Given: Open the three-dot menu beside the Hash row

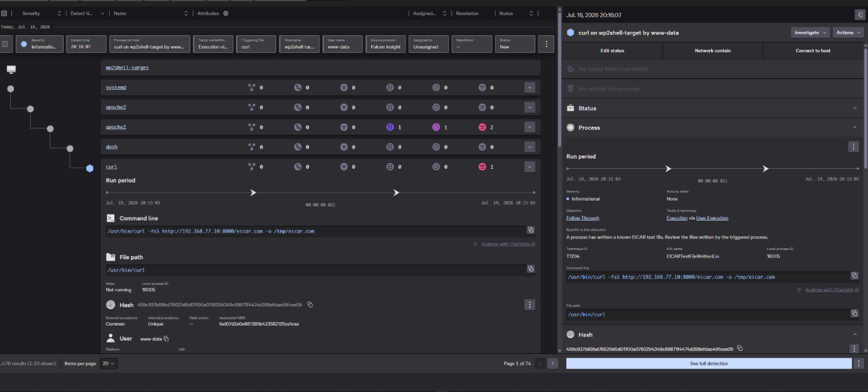Looking at the screenshot, I should click(x=530, y=305).
